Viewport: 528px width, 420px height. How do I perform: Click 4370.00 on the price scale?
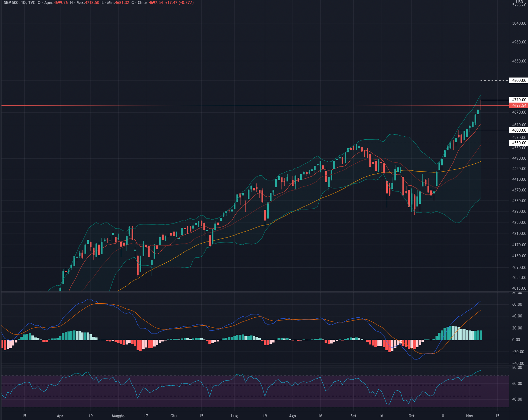[519, 190]
